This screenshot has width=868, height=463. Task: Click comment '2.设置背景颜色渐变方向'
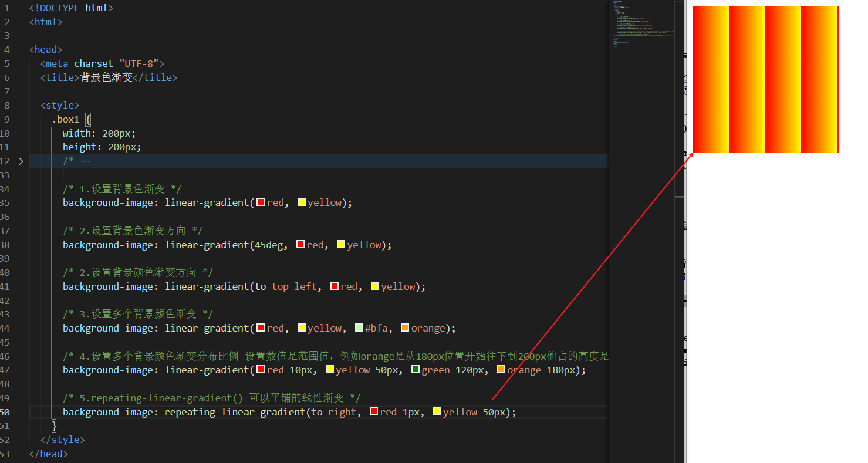(138, 272)
